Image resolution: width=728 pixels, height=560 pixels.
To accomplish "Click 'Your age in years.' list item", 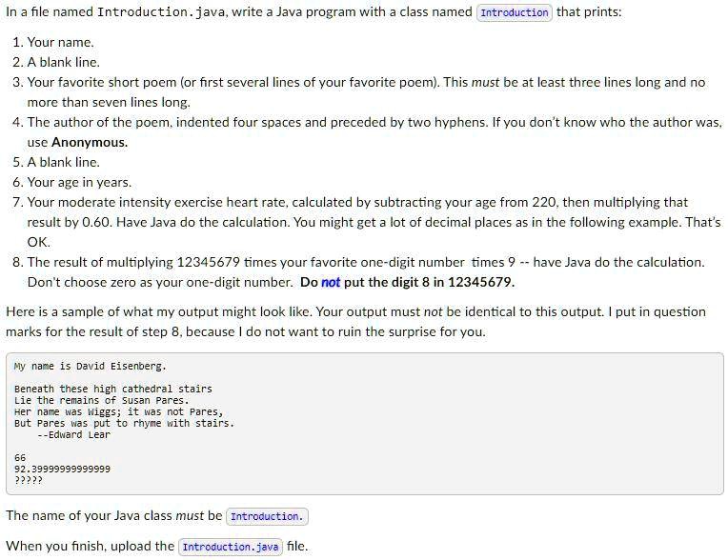I will click(x=79, y=182).
